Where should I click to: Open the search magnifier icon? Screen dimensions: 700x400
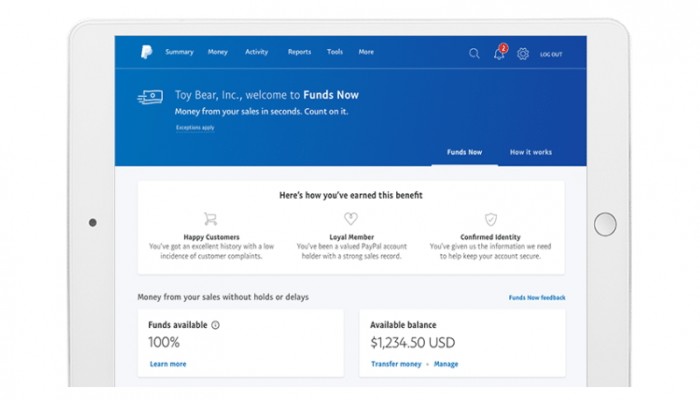click(x=474, y=53)
